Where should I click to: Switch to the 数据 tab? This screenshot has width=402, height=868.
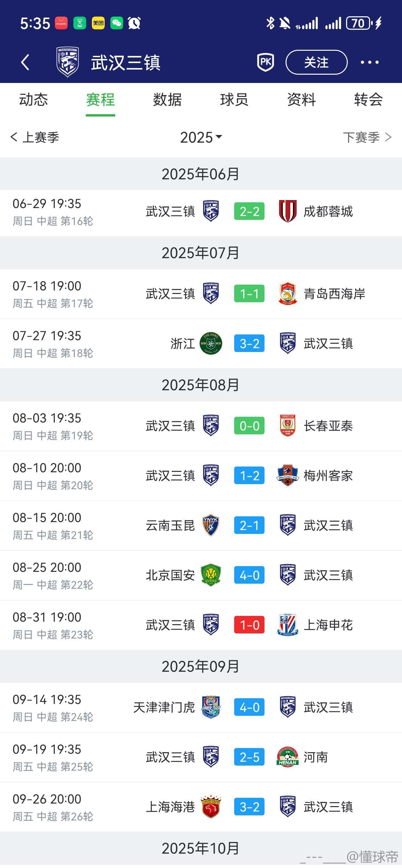tap(167, 100)
